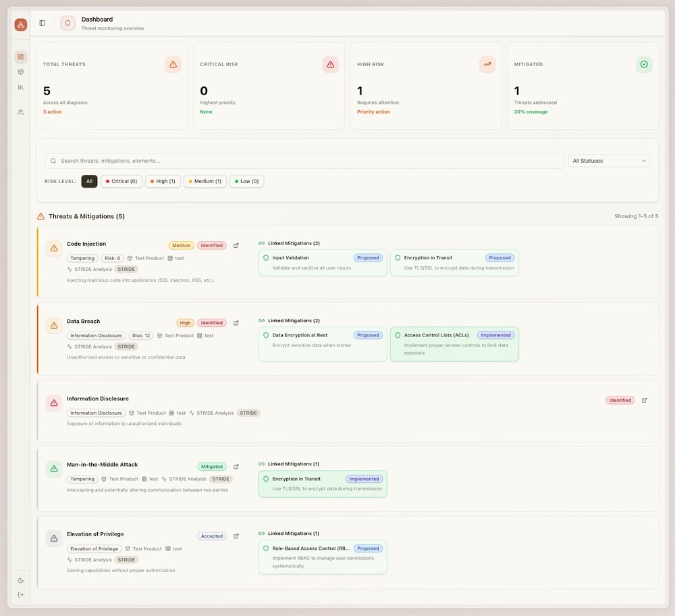Enable the Medium risk level filter
Viewport: 675px width, 616px height.
point(205,181)
